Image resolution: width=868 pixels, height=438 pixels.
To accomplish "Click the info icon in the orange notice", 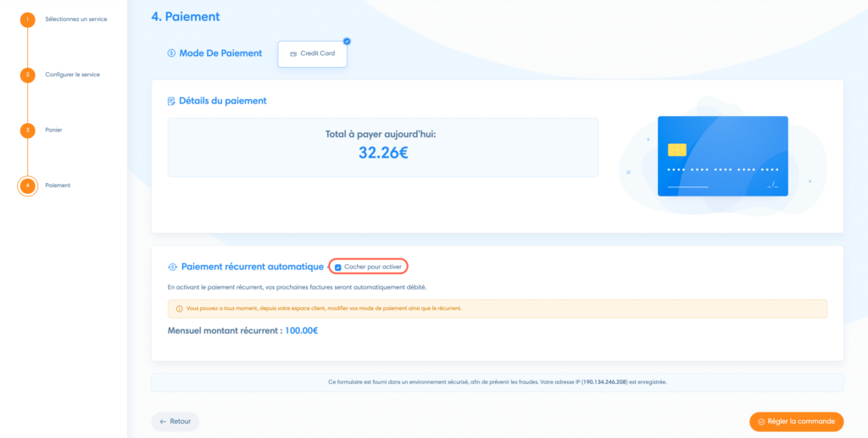I will [179, 308].
